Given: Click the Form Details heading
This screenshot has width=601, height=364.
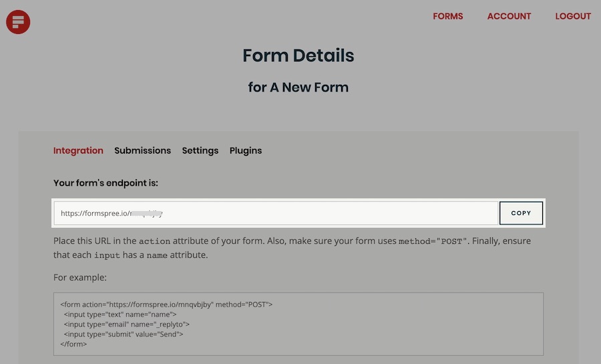Looking at the screenshot, I should click(298, 55).
